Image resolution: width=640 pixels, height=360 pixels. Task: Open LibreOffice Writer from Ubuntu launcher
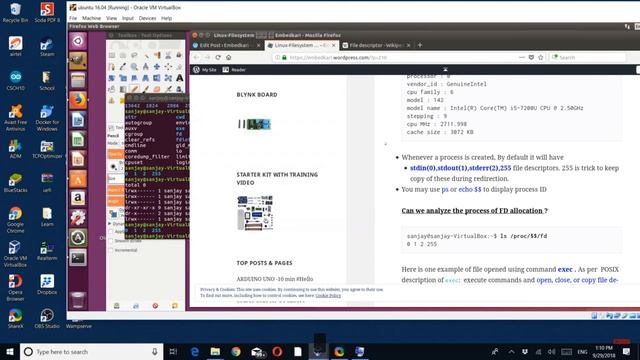tap(78, 120)
